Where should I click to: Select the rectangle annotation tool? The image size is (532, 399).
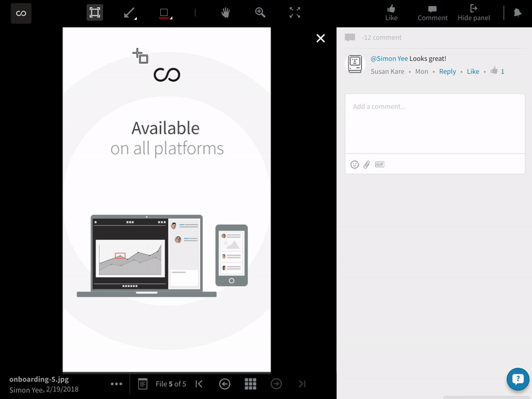[x=94, y=13]
